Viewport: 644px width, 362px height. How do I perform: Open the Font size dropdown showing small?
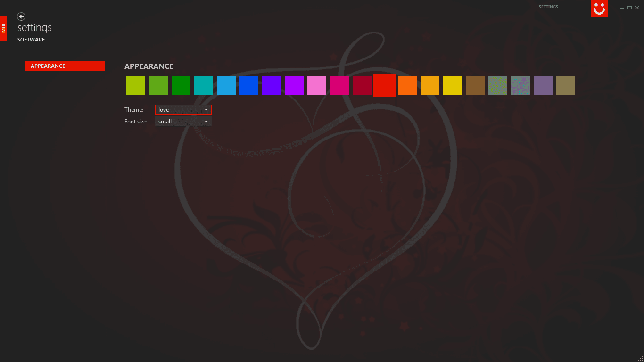coord(183,121)
